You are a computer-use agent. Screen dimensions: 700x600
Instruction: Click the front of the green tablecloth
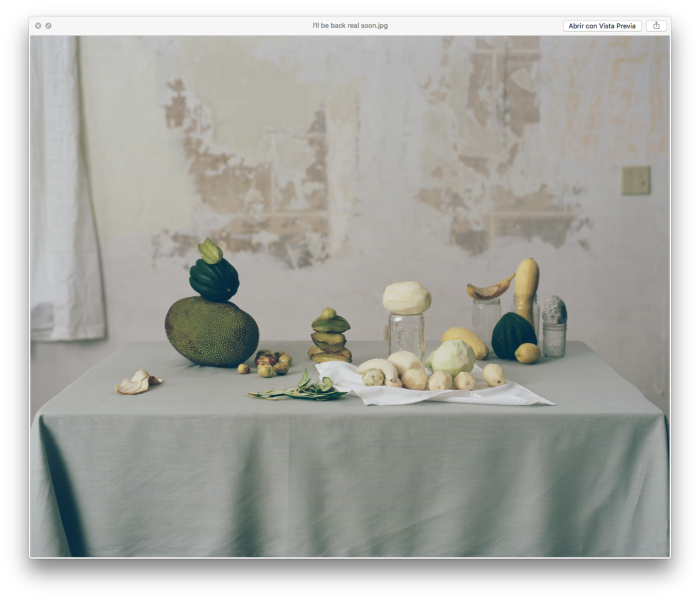[x=350, y=480]
